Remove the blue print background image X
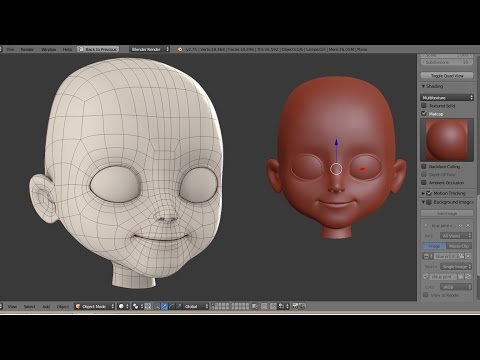 click(x=468, y=226)
